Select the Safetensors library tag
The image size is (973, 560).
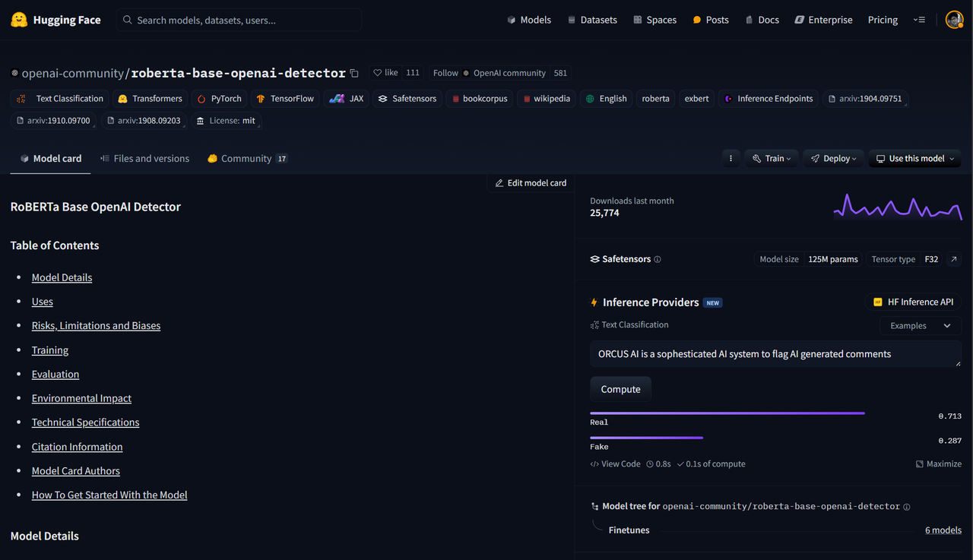pos(407,99)
